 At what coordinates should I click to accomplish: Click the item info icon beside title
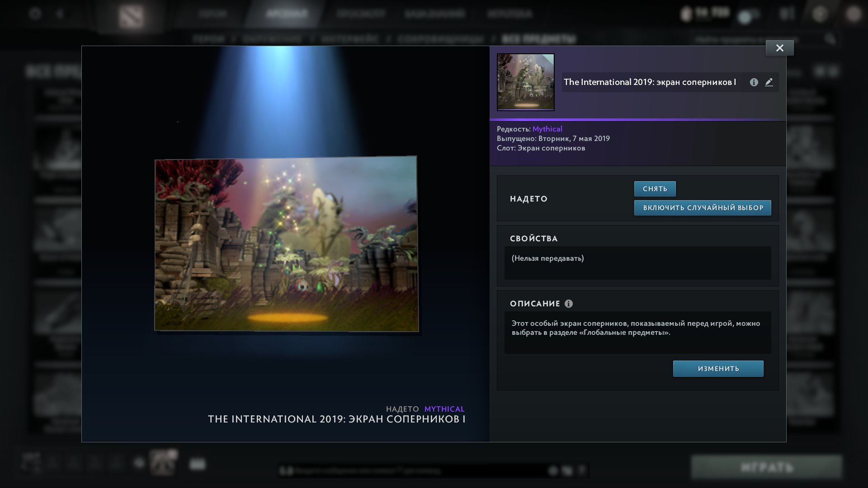754,82
